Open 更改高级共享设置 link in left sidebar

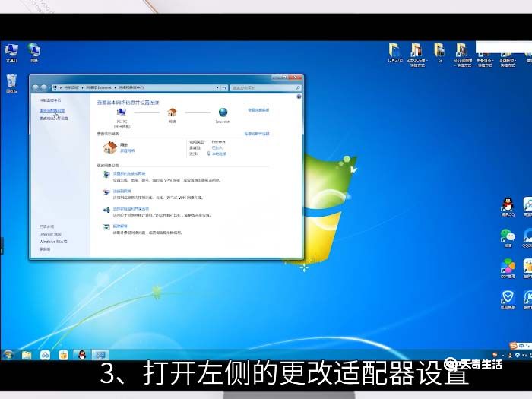pos(54,119)
